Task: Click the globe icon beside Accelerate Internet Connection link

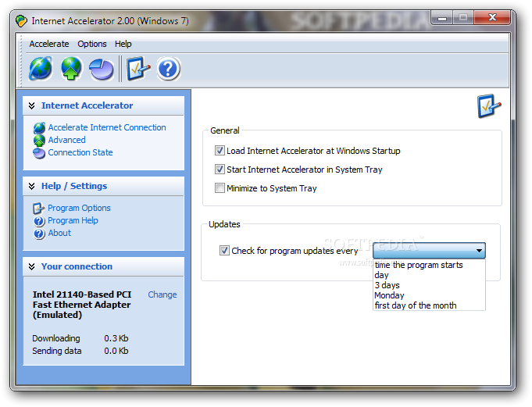Action: (x=39, y=128)
